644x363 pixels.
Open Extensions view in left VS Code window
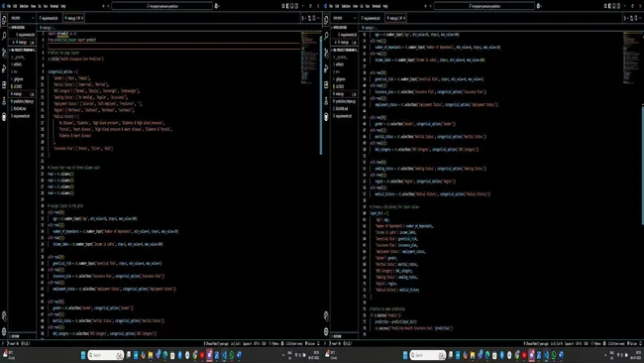tap(4, 84)
